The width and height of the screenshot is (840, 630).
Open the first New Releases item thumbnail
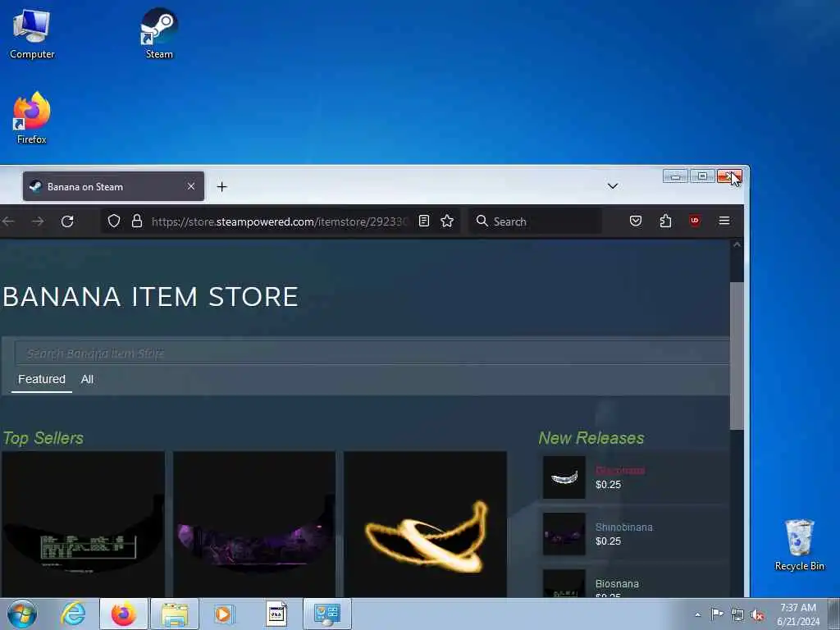coord(564,477)
